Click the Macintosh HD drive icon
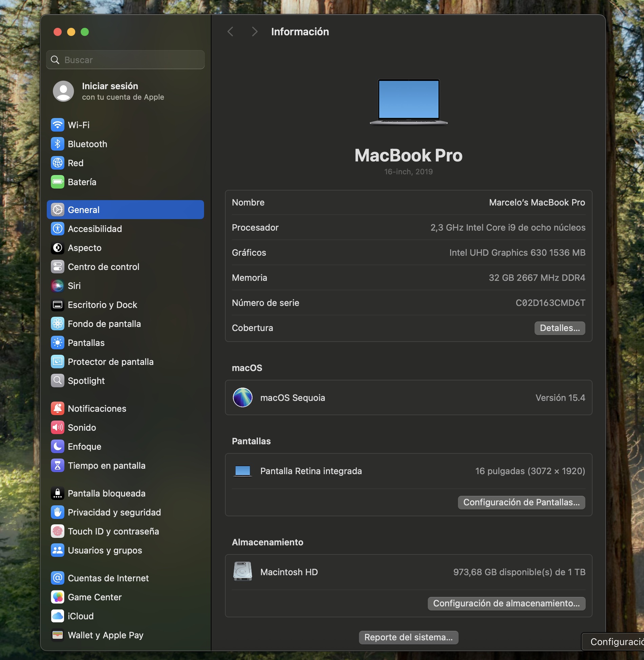 click(242, 572)
